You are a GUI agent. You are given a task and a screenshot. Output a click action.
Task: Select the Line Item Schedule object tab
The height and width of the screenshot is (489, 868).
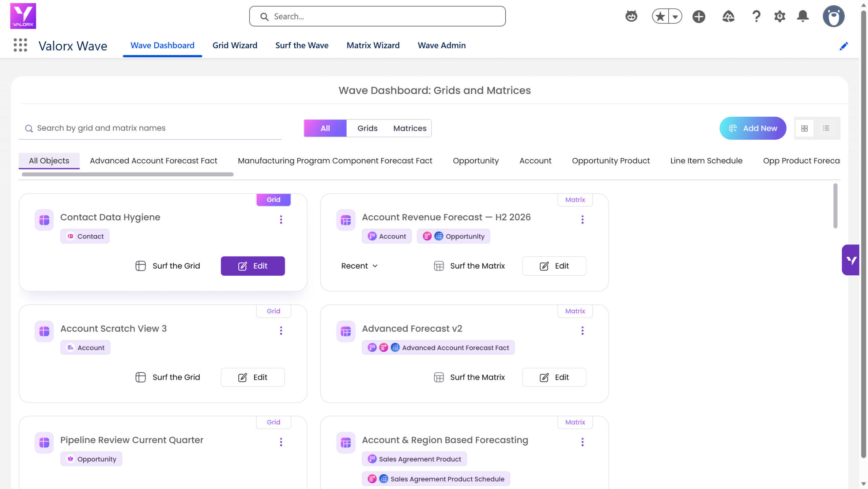pyautogui.click(x=706, y=161)
